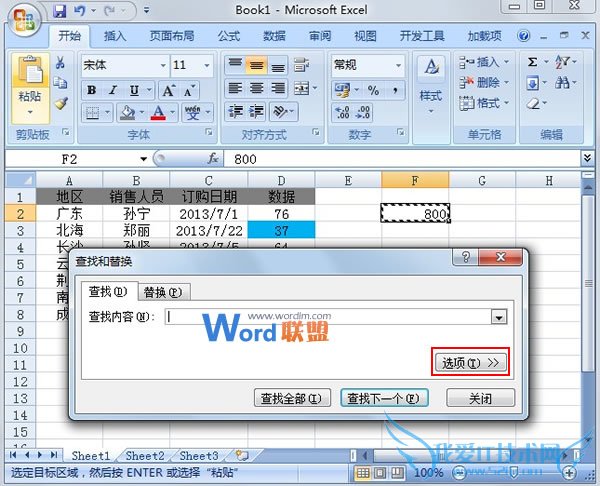
Task: Click Sort and Filter icon
Action: click(562, 62)
